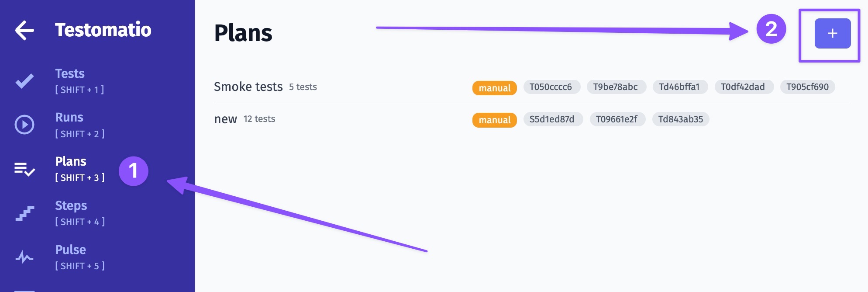This screenshot has height=292, width=868.
Task: Click the plus button to add plan
Action: (x=832, y=33)
